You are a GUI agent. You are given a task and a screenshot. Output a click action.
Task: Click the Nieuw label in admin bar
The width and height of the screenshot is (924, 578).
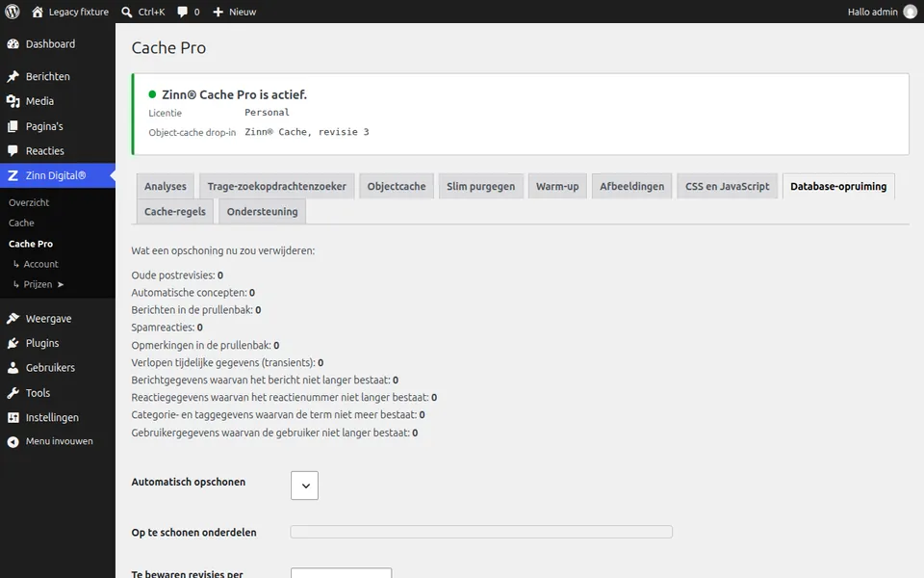243,12
